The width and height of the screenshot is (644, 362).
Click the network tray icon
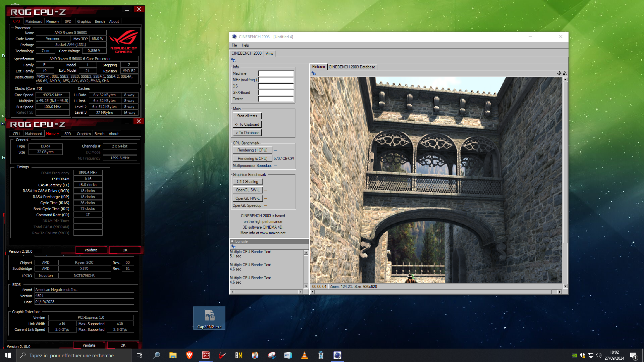tap(591, 355)
